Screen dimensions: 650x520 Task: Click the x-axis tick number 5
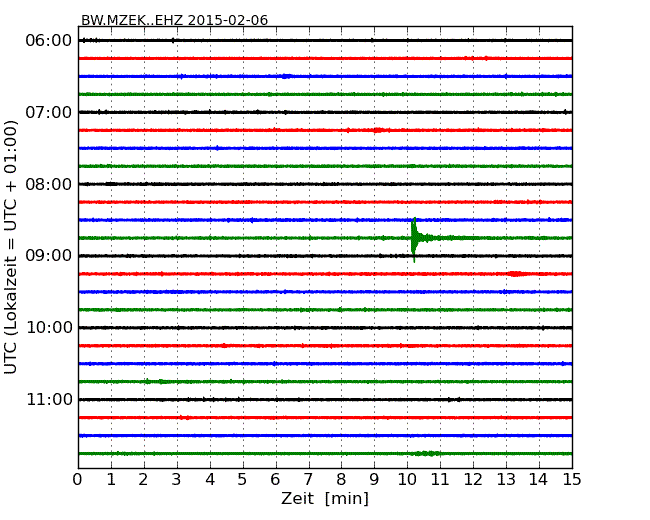(243, 479)
